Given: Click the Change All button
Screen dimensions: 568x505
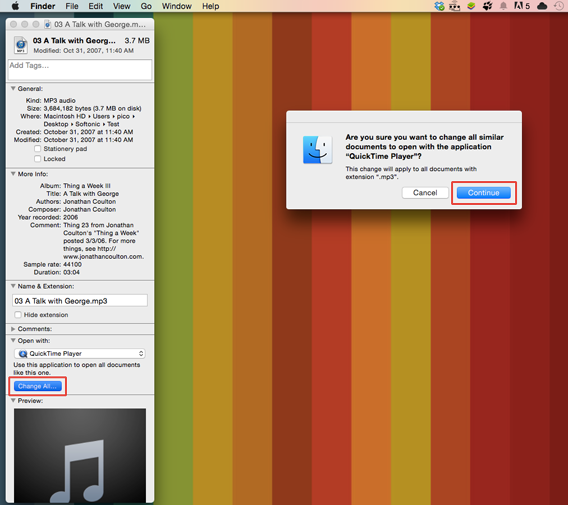Looking at the screenshot, I should tap(37, 386).
